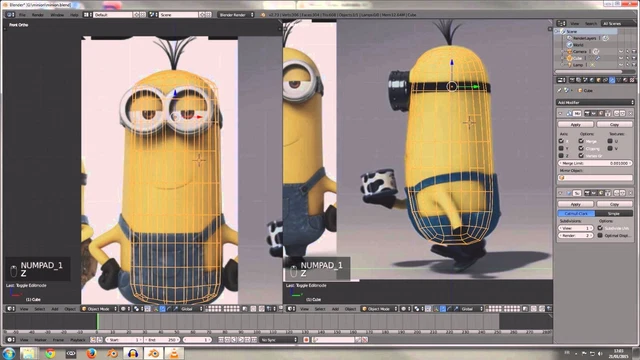The image size is (640, 360).
Task: Toggle the Textures U checkbox
Action: pyautogui.click(x=610, y=141)
